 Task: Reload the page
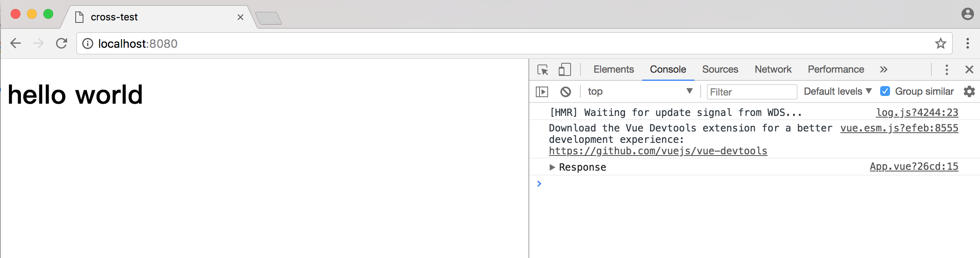(61, 43)
